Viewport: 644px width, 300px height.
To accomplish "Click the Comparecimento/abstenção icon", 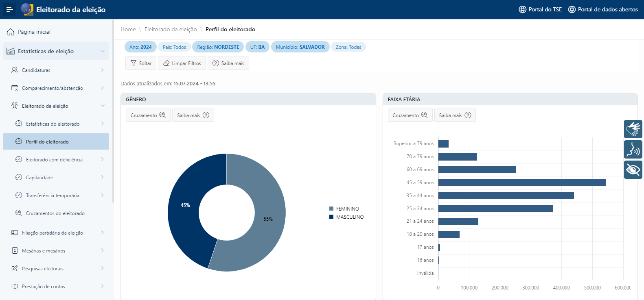I will pos(15,88).
